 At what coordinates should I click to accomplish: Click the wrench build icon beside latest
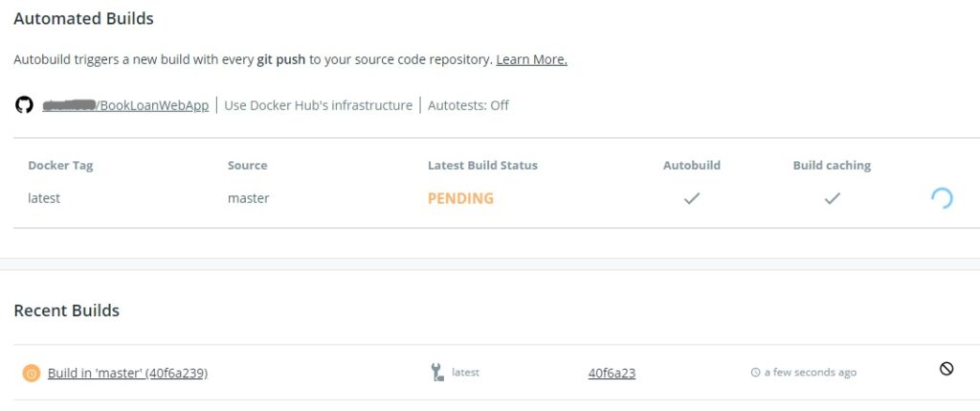point(436,373)
